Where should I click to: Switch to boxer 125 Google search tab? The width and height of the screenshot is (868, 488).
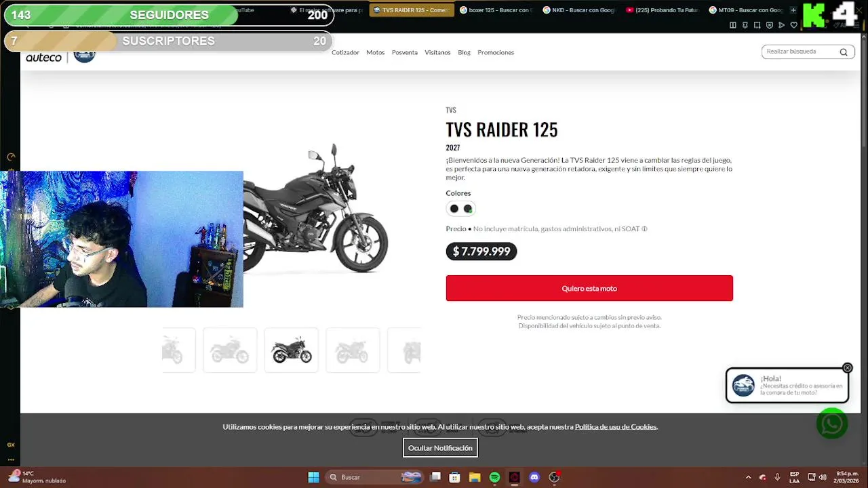(x=496, y=10)
